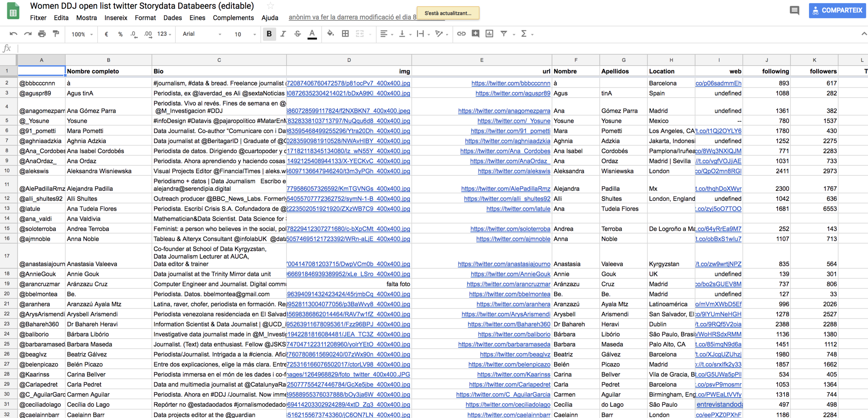Image resolution: width=868 pixels, height=418 pixels.
Task: Open the Complements menu
Action: (x=233, y=18)
